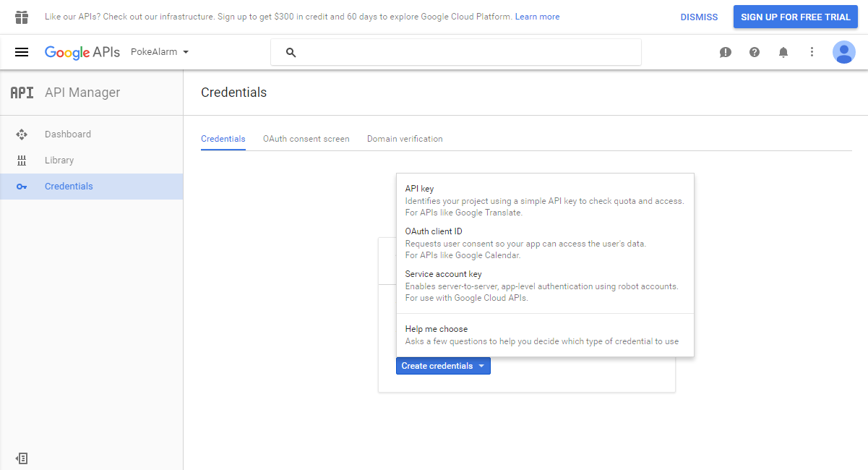Select Help me choose option
Screen dimensions: 868x470
click(545, 335)
